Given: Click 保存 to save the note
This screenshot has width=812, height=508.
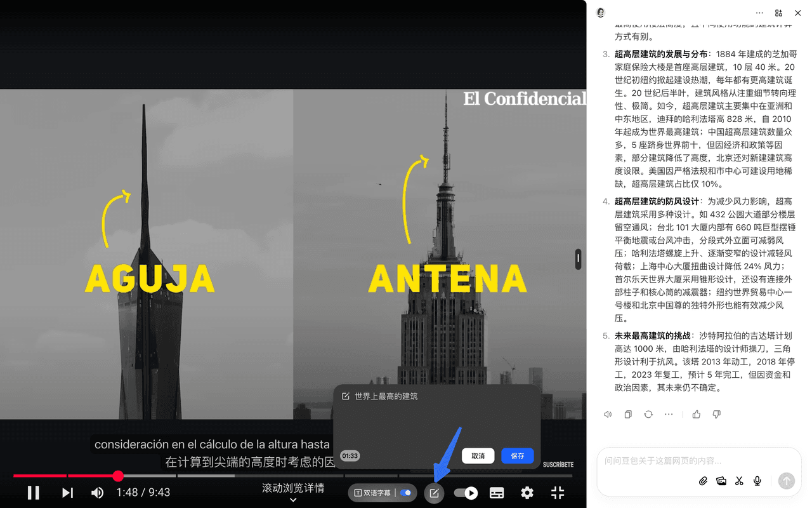Looking at the screenshot, I should (518, 456).
